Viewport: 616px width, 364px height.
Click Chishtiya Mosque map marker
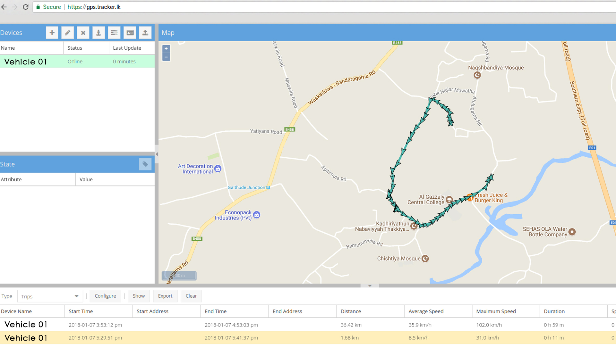(425, 259)
